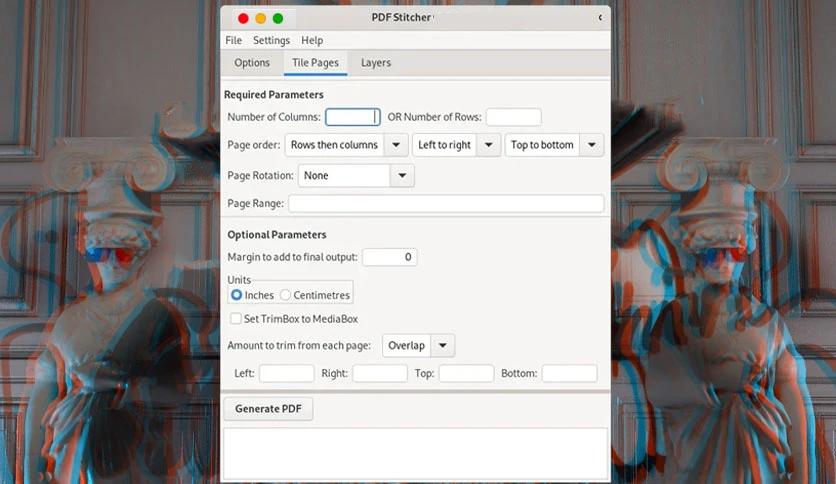
Task: Click the Number of Columns field
Action: pyautogui.click(x=352, y=117)
